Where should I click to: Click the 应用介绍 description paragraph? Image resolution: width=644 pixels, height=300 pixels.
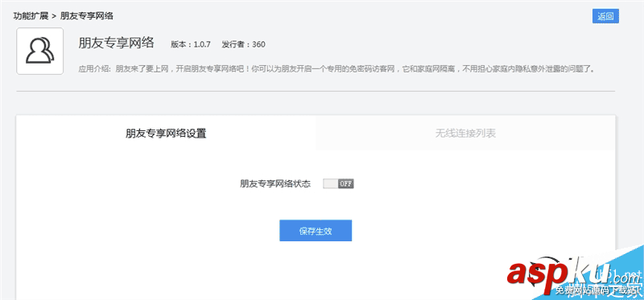[x=336, y=68]
